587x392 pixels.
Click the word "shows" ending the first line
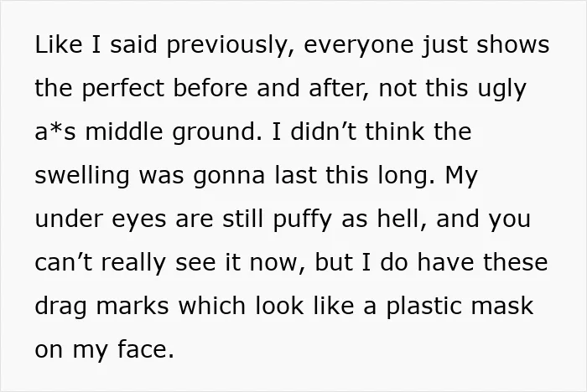point(513,44)
